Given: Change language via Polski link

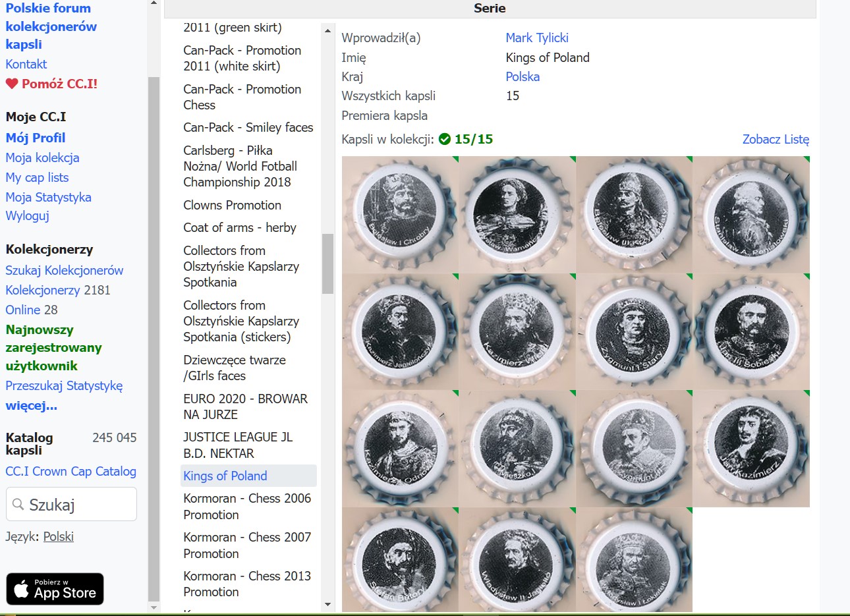Looking at the screenshot, I should pos(59,536).
